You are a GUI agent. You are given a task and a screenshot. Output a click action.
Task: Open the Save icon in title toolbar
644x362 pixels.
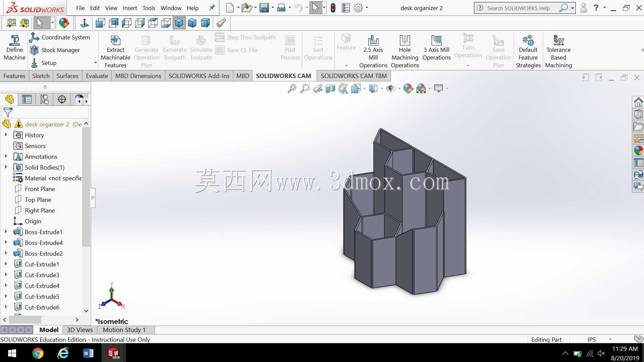click(x=264, y=8)
